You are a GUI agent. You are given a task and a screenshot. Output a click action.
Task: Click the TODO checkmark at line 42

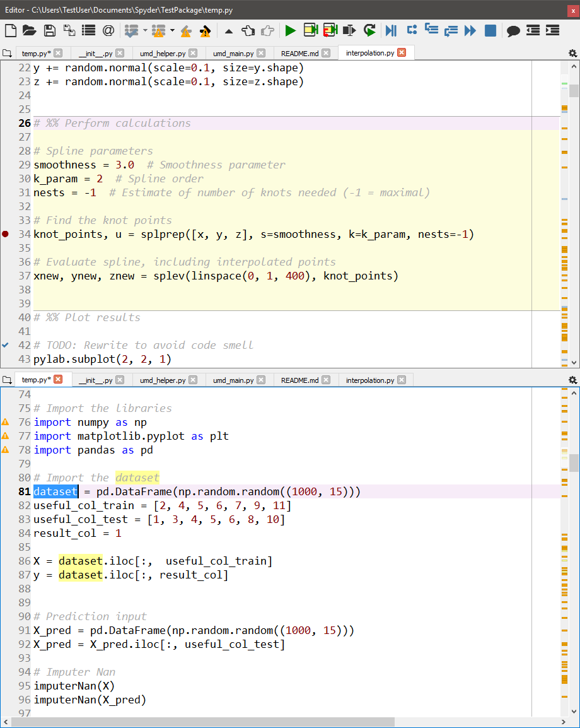tap(5, 345)
